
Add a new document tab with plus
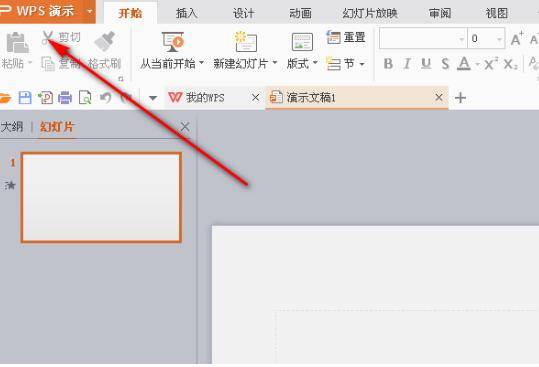click(460, 98)
